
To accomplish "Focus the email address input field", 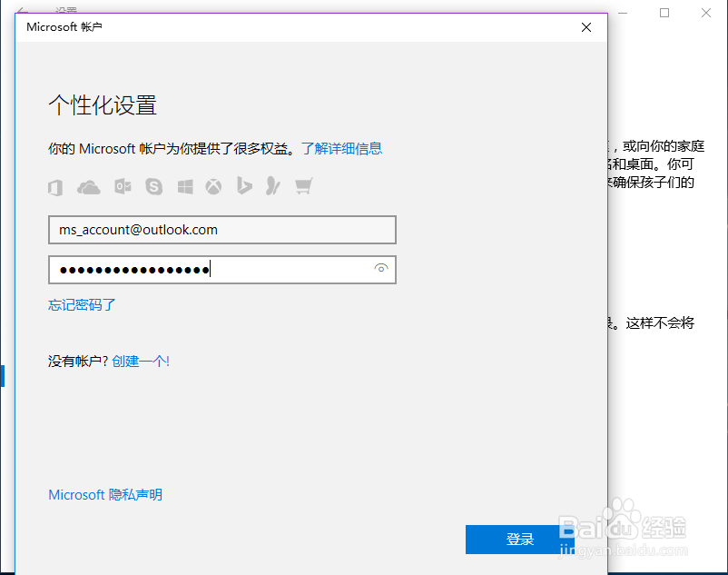I will [x=221, y=230].
